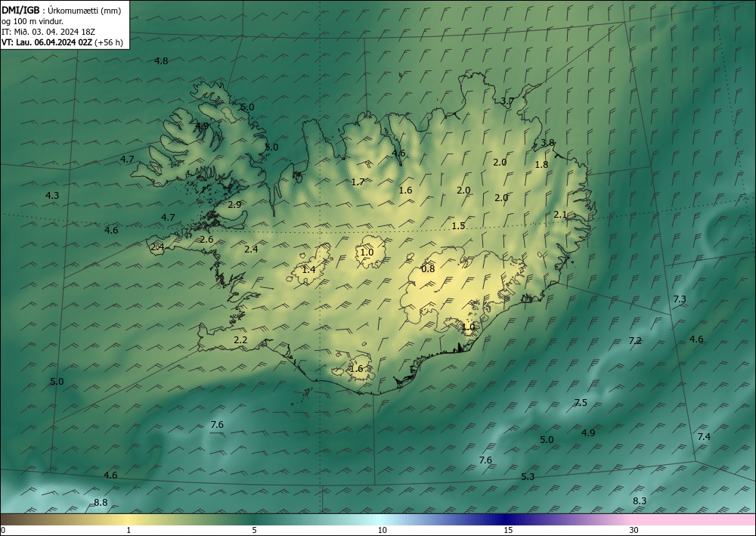Click the 1.4 value inside glacier outline

(308, 269)
